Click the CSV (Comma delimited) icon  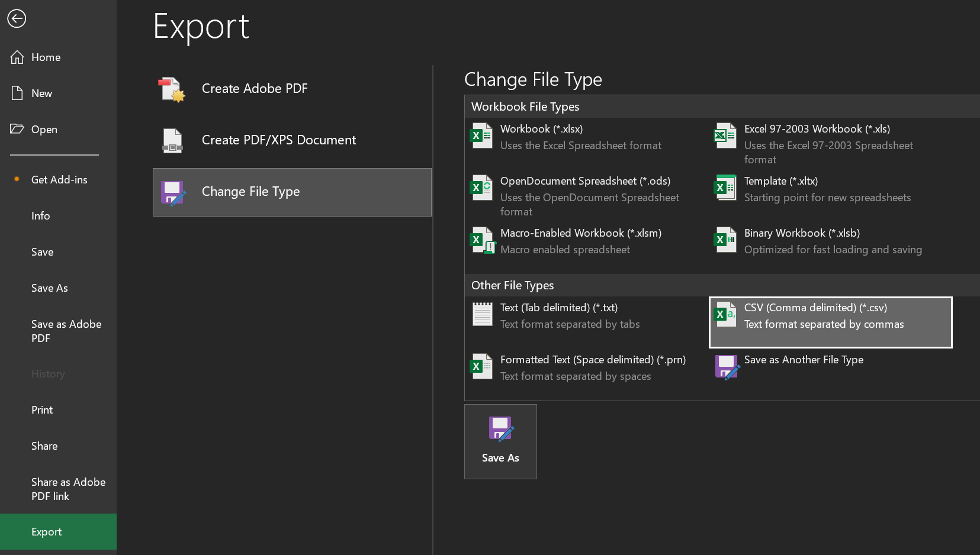coord(725,314)
